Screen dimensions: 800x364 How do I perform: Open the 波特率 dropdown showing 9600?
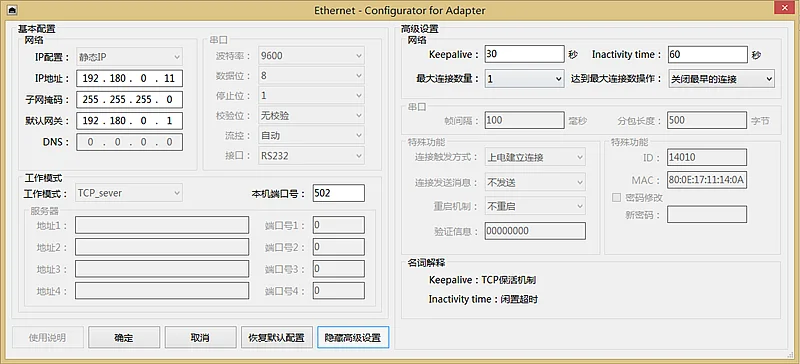pyautogui.click(x=311, y=56)
